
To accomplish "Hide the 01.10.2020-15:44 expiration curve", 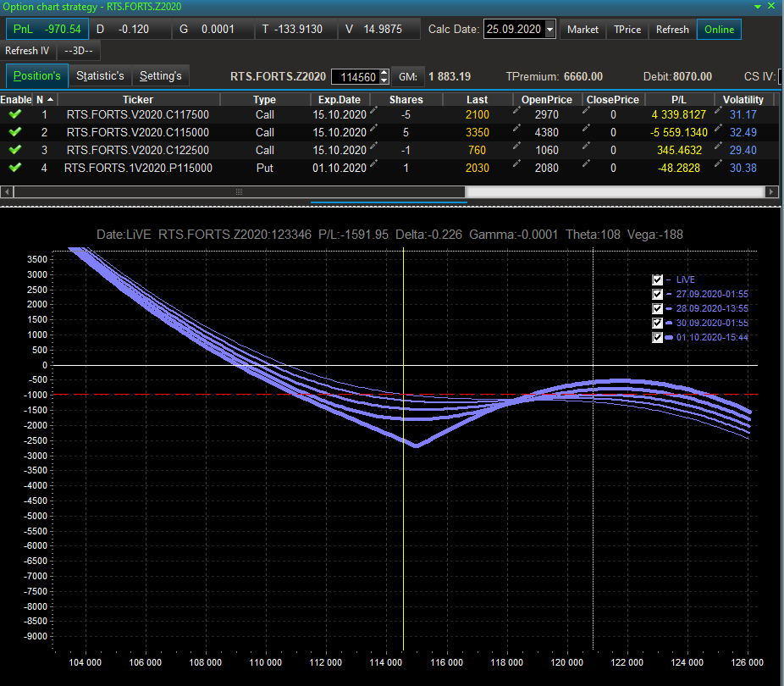I will point(658,337).
